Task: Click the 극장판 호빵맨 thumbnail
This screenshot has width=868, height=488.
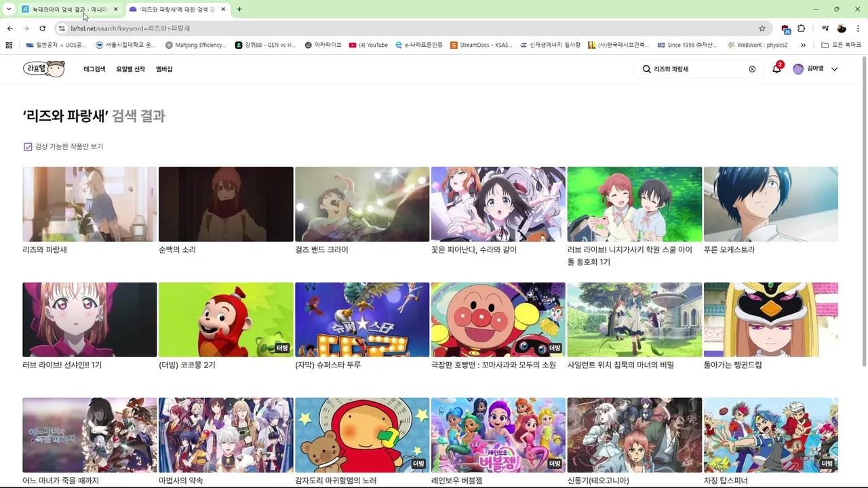Action: tap(498, 319)
